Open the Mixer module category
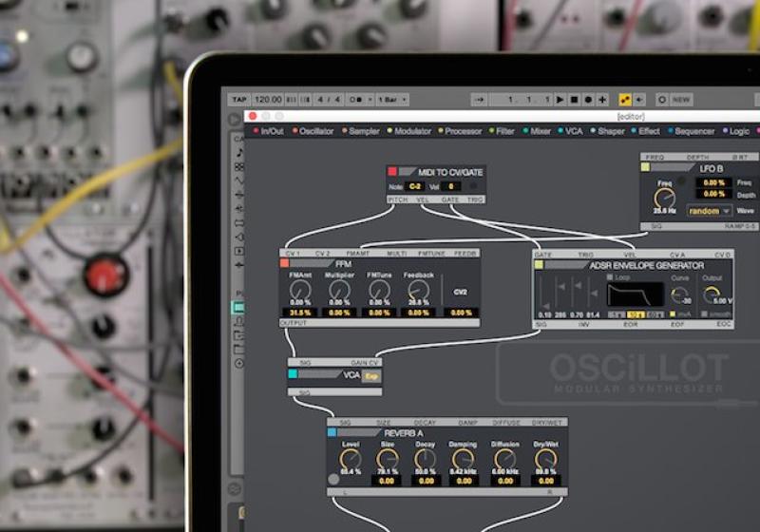This screenshot has width=760, height=532. (537, 131)
